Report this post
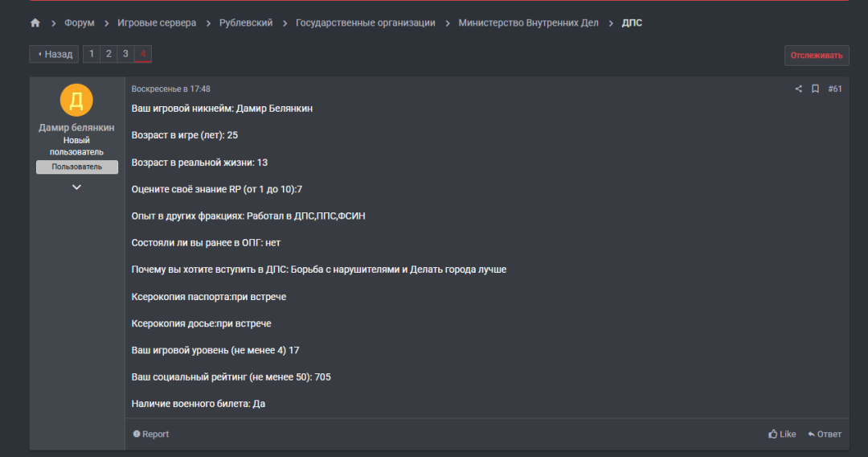This screenshot has height=457, width=868. click(151, 434)
